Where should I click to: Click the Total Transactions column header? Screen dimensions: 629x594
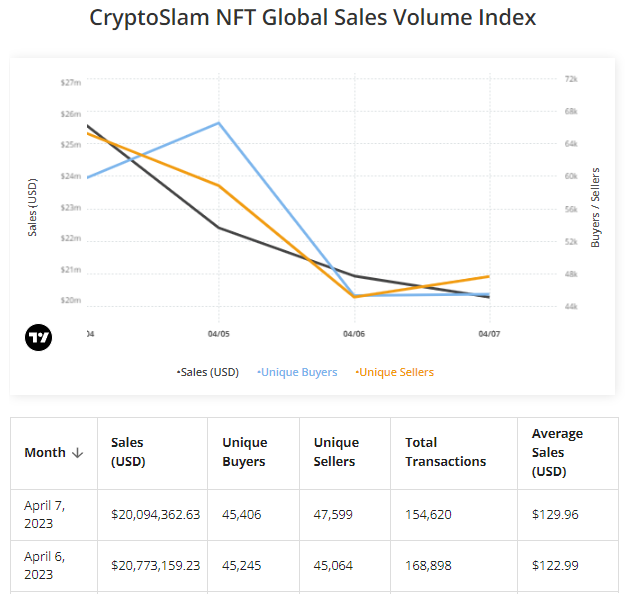(445, 452)
